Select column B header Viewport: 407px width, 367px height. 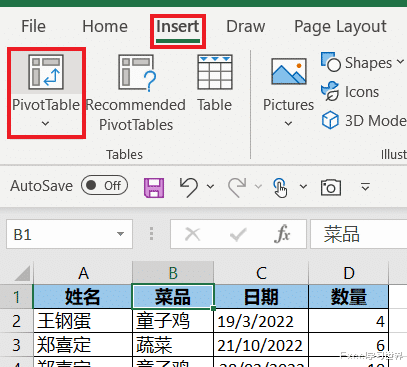pyautogui.click(x=173, y=273)
